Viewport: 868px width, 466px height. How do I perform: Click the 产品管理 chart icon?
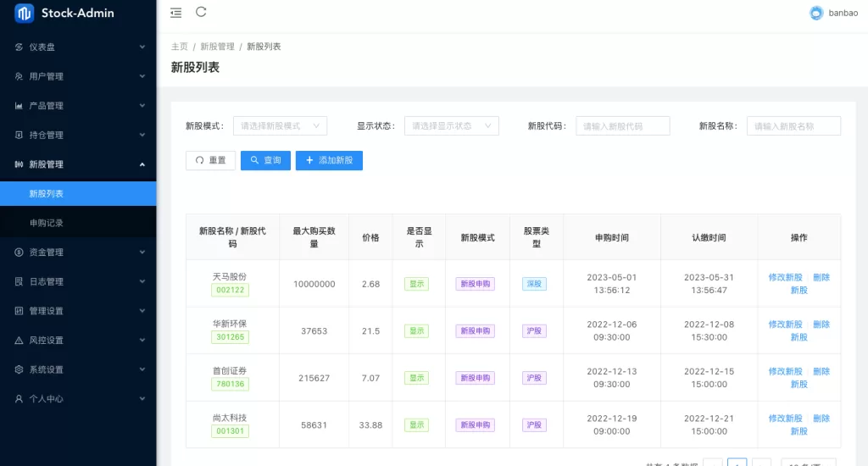(x=19, y=106)
